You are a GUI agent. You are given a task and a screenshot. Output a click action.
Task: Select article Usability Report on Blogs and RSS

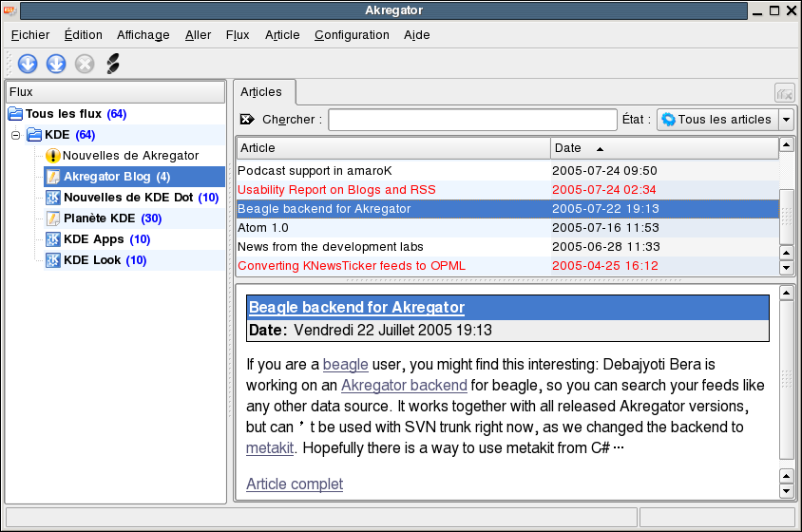click(507, 190)
